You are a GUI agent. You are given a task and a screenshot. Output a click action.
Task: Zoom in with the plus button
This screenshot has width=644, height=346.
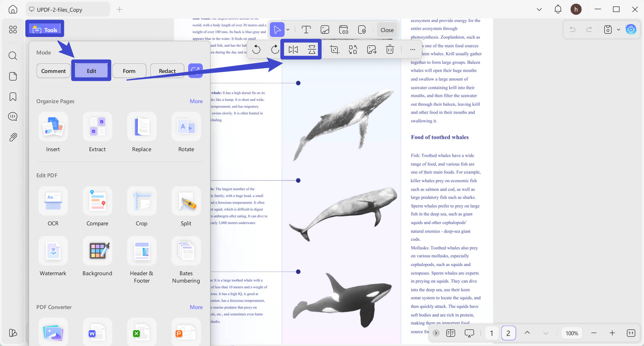pyautogui.click(x=612, y=333)
